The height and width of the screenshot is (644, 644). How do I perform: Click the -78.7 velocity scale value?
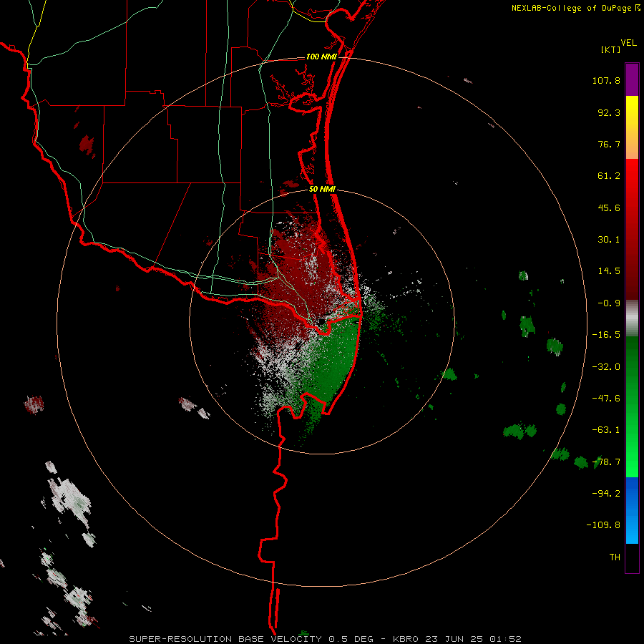click(x=606, y=462)
